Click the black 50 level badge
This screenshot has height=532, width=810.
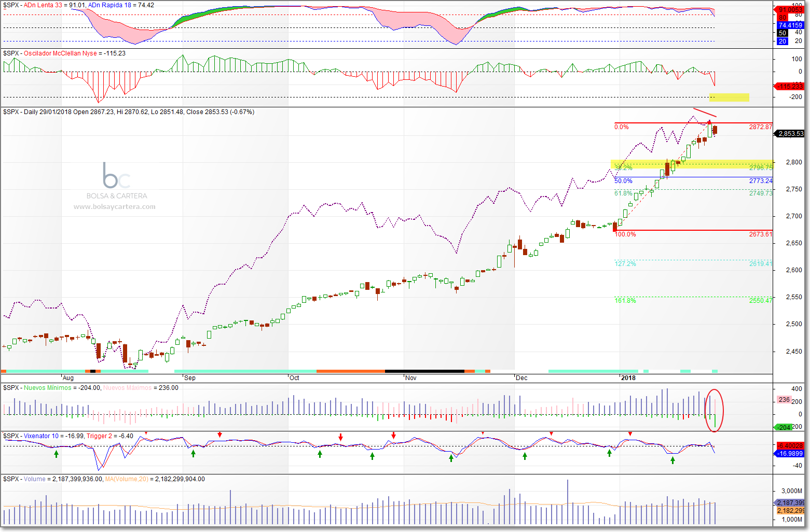pyautogui.click(x=782, y=33)
